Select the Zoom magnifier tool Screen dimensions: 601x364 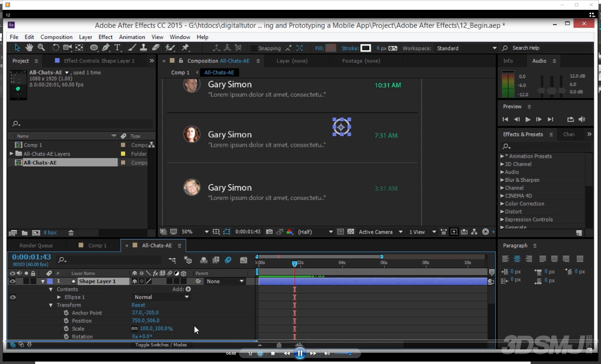[x=41, y=48]
